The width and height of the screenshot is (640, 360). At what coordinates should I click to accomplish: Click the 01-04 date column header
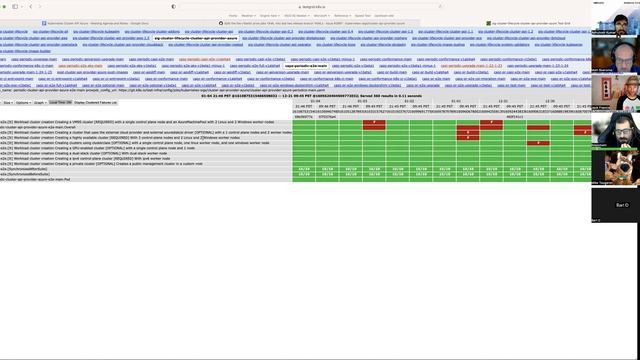pos(316,101)
